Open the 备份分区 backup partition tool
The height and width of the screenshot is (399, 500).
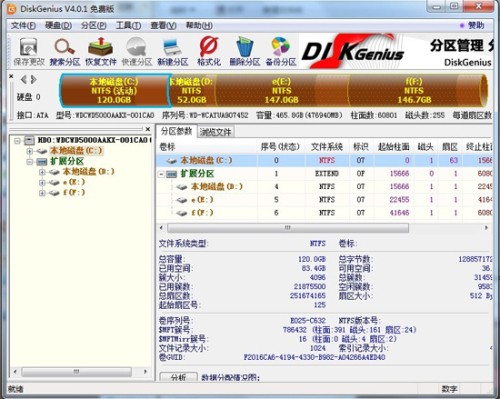[281, 51]
